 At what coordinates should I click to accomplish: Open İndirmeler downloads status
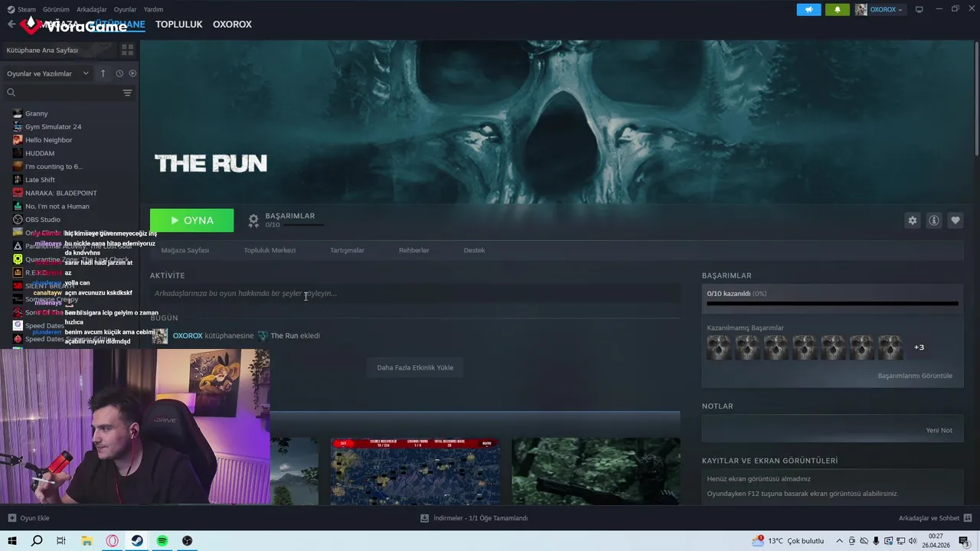(x=474, y=518)
